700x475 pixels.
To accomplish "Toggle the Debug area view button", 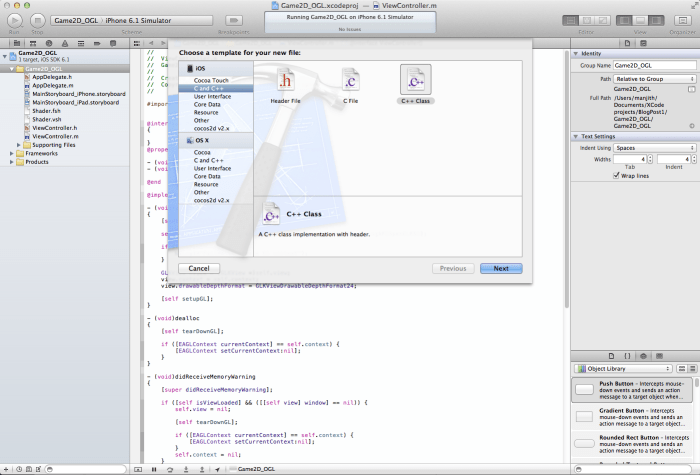I will coord(640,21).
